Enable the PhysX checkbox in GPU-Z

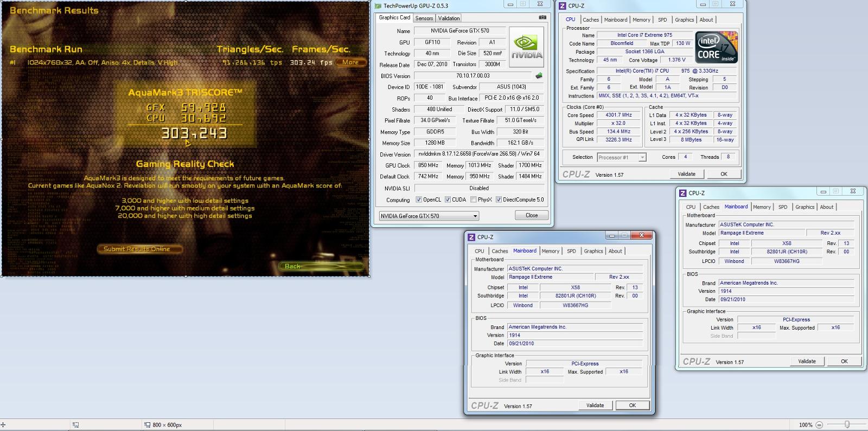click(x=473, y=200)
